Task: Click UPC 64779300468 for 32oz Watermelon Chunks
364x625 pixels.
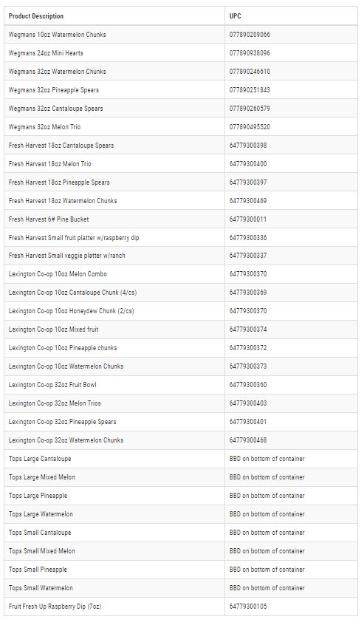Action: 248,440
